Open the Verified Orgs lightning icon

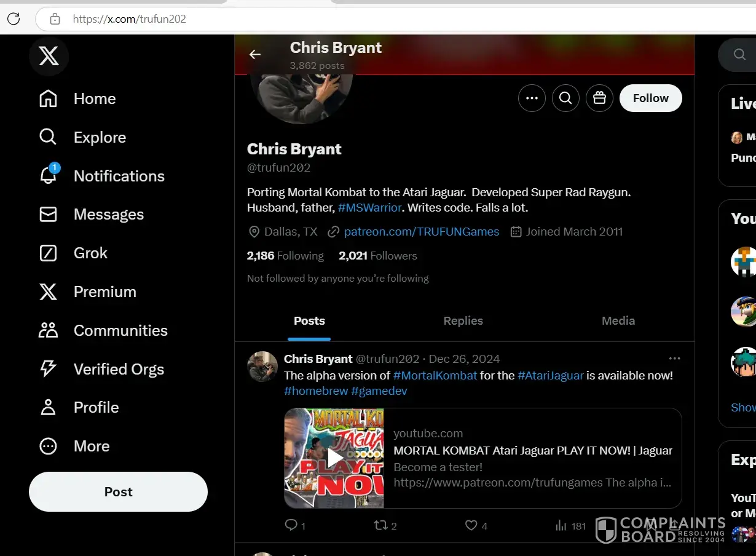pos(48,369)
